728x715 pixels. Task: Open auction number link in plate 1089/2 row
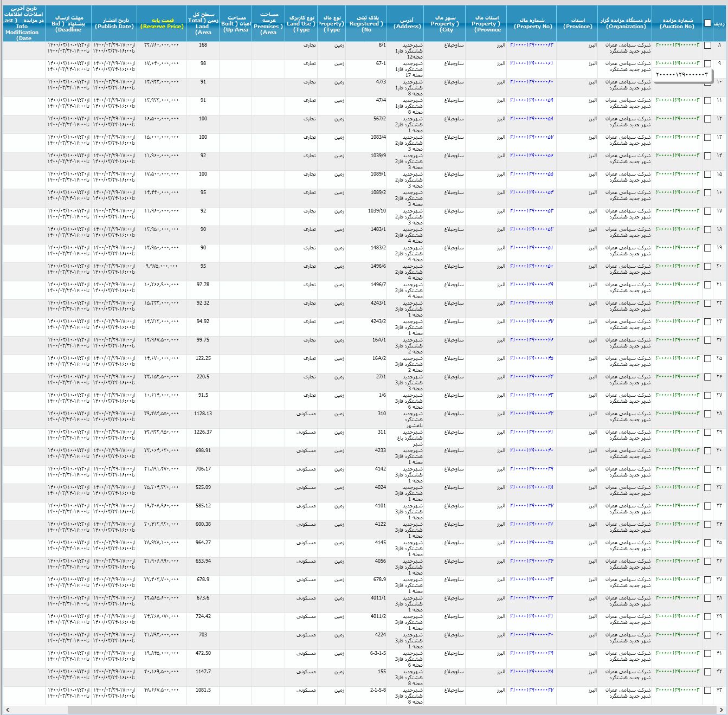pos(678,192)
